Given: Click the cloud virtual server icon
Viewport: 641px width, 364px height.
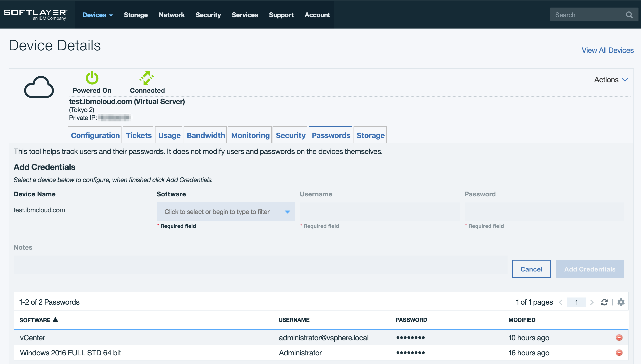Looking at the screenshot, I should pos(39,87).
